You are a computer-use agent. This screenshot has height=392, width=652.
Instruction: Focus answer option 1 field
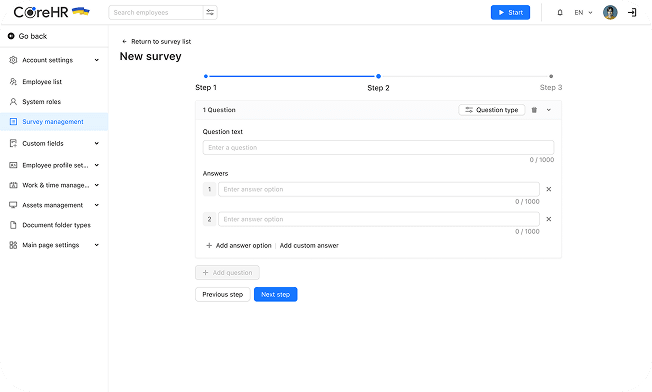[x=379, y=189]
